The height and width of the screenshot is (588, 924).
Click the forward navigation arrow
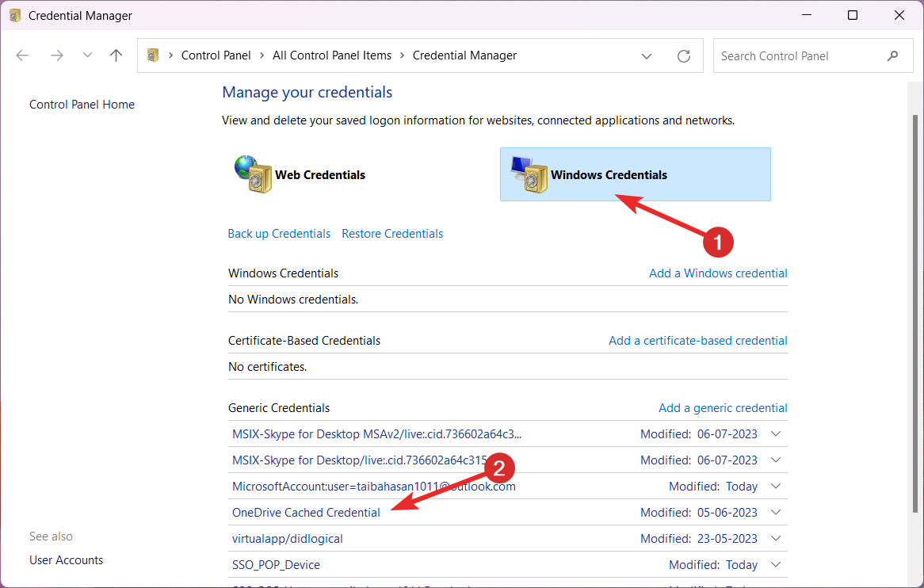pos(56,55)
